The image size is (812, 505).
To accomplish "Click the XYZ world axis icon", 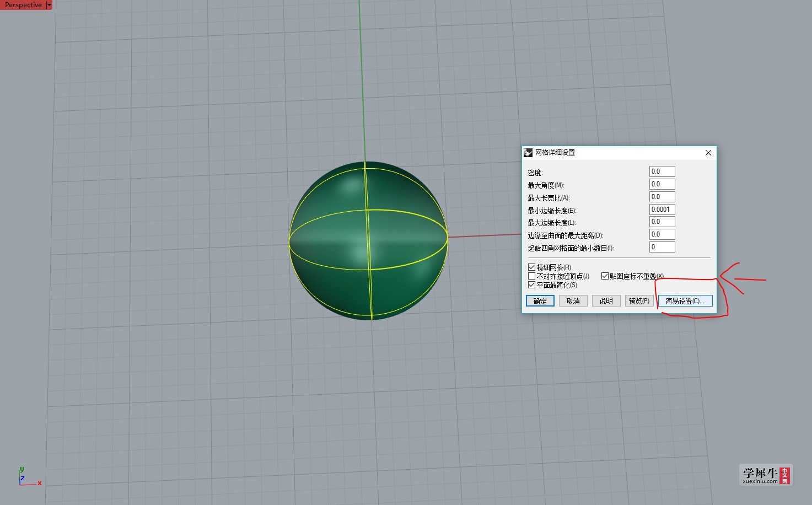I will [29, 477].
